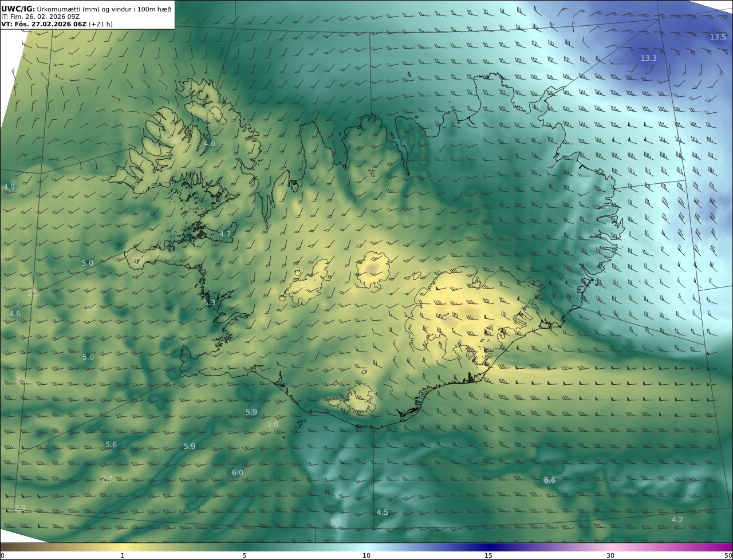Image resolution: width=733 pixels, height=560 pixels.
Task: Select the 4.5 value label
Action: (x=383, y=512)
